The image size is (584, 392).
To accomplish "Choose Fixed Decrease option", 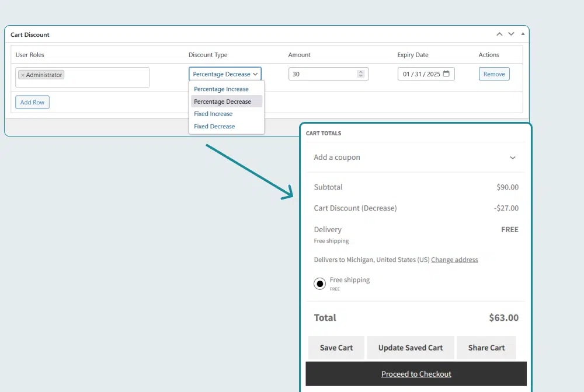I will pyautogui.click(x=214, y=126).
